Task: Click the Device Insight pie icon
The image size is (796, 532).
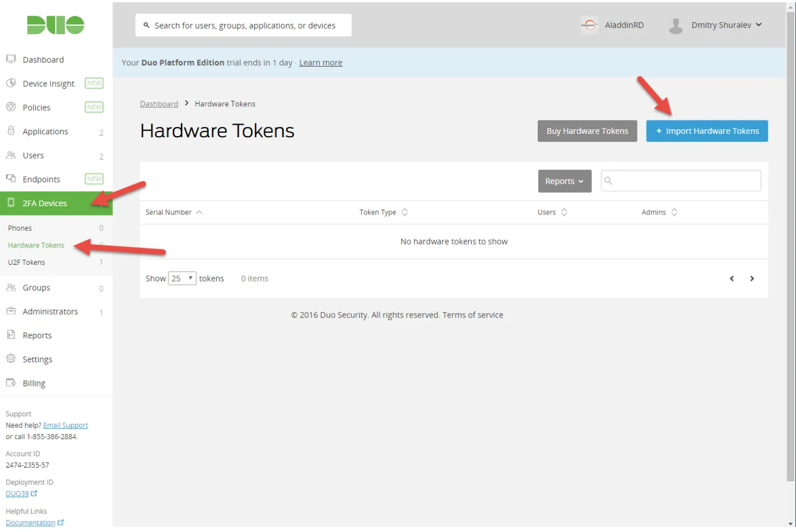Action: tap(11, 83)
